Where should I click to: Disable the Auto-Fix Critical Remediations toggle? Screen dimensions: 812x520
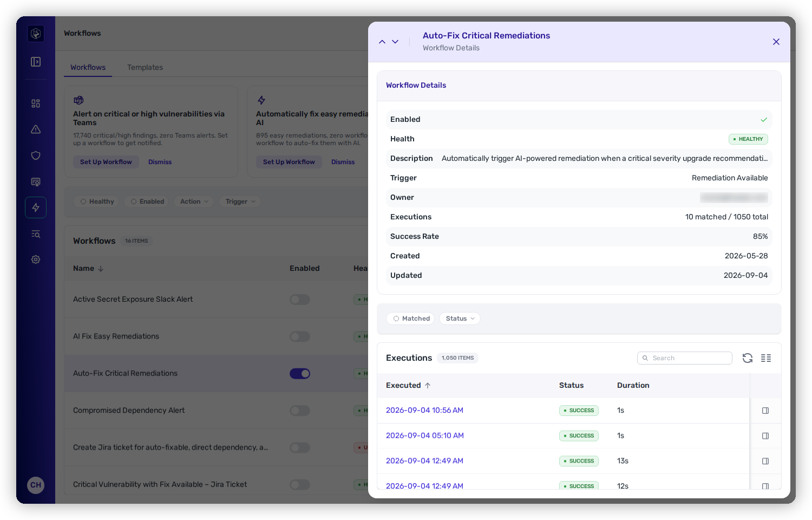(x=300, y=373)
